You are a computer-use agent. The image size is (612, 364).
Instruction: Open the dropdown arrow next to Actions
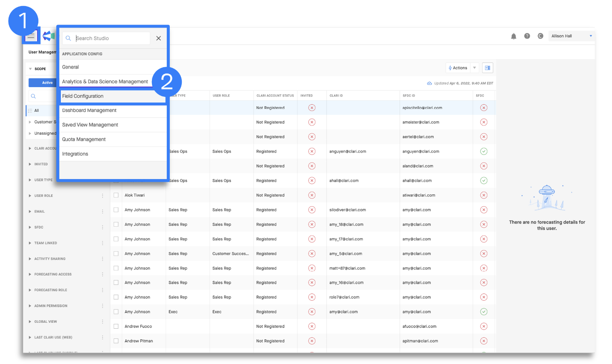tap(475, 68)
